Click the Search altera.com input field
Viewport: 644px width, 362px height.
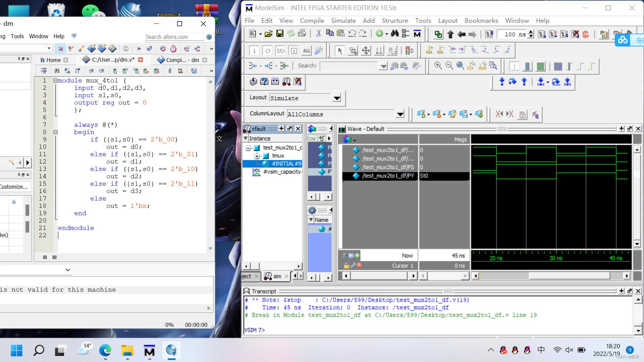[174, 37]
